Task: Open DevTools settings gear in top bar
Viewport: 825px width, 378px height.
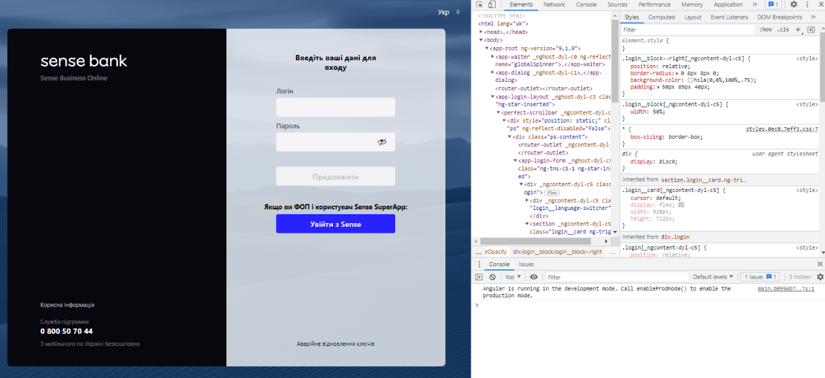Action: click(x=794, y=4)
